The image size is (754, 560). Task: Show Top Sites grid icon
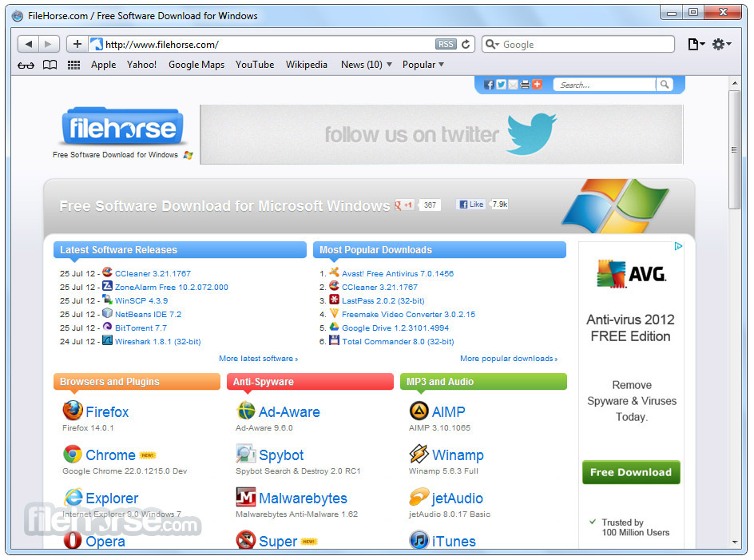click(73, 65)
